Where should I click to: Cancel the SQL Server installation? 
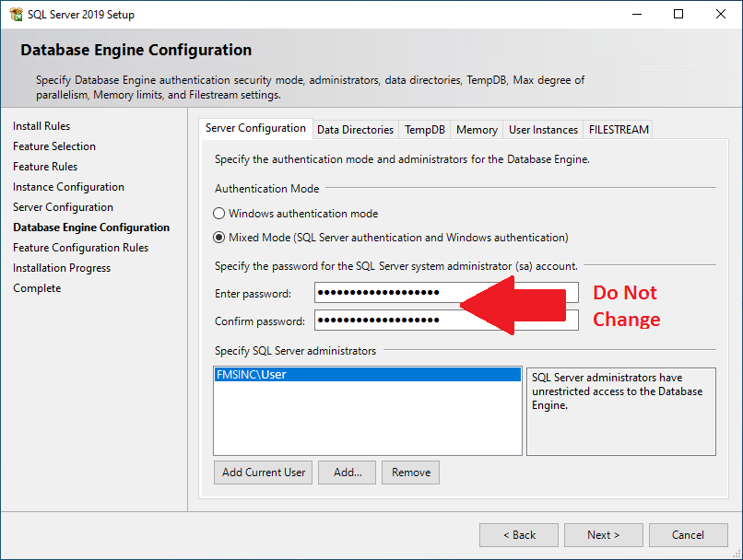click(x=689, y=534)
